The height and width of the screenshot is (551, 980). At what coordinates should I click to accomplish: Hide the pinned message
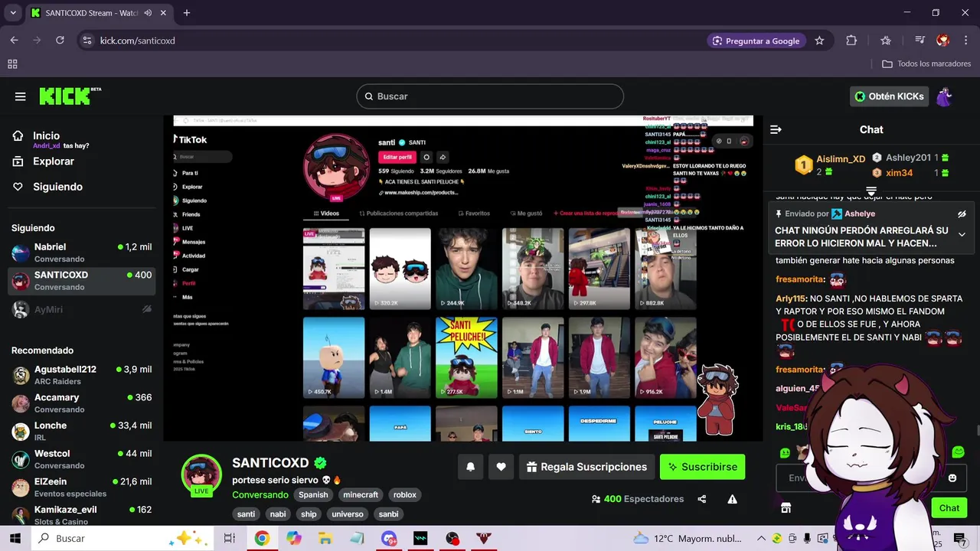coord(962,214)
